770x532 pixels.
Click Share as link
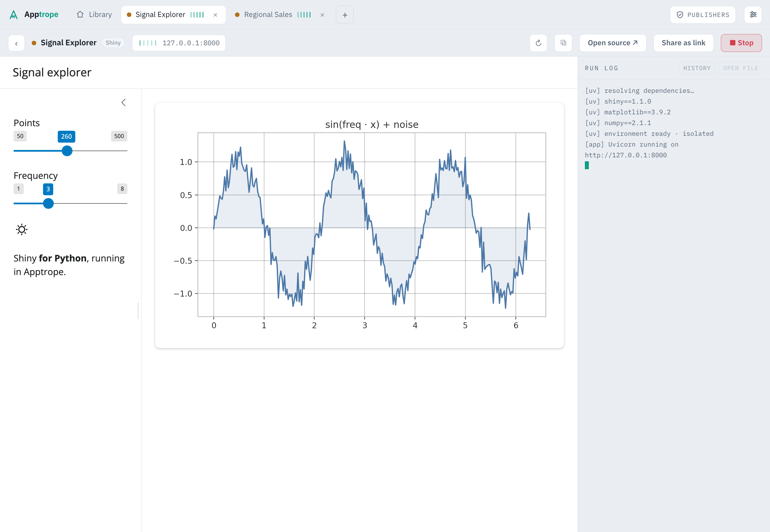[683, 43]
